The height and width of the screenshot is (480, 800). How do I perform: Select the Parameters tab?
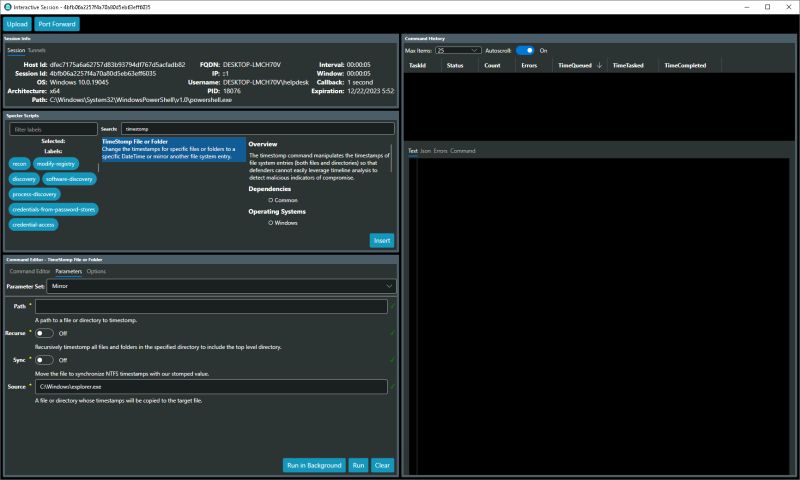[x=68, y=271]
